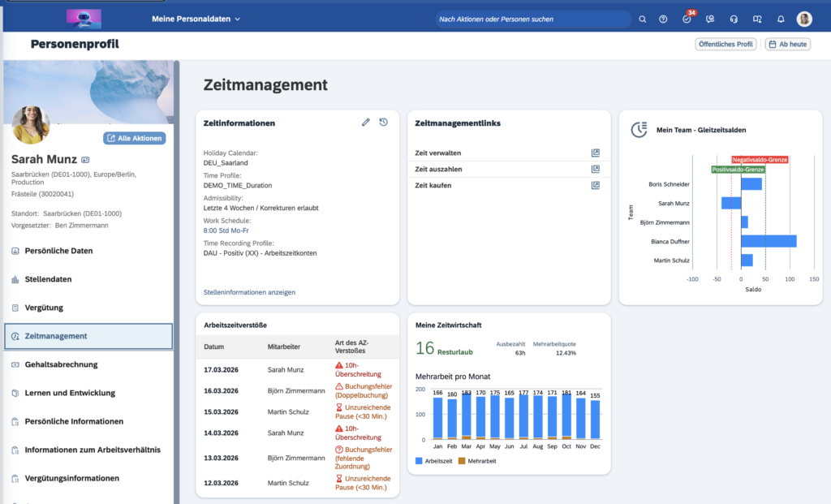Type in the Aktionen oder Personen search field
831x504 pixels.
(532, 19)
